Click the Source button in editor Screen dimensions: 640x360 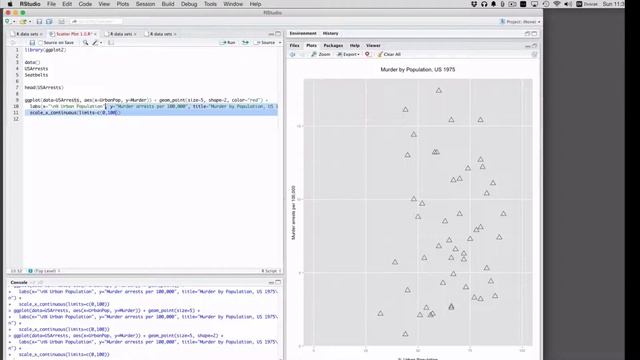click(x=265, y=42)
